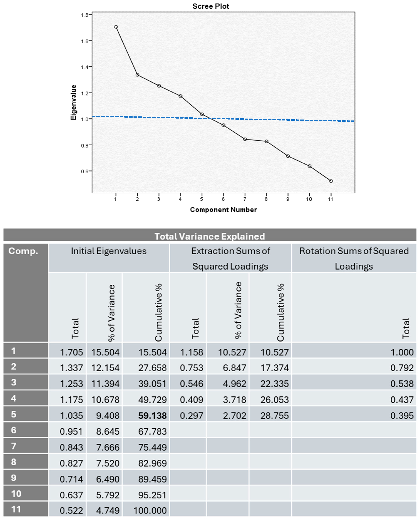Click the row label for component 7
The height and width of the screenshot is (520, 420).
click(x=14, y=446)
